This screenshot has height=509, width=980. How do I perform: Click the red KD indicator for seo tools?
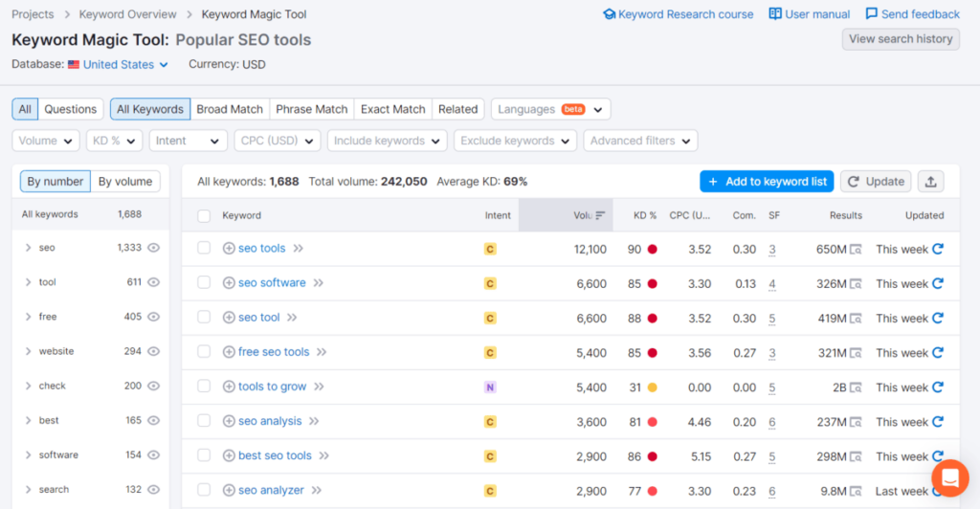tap(652, 249)
